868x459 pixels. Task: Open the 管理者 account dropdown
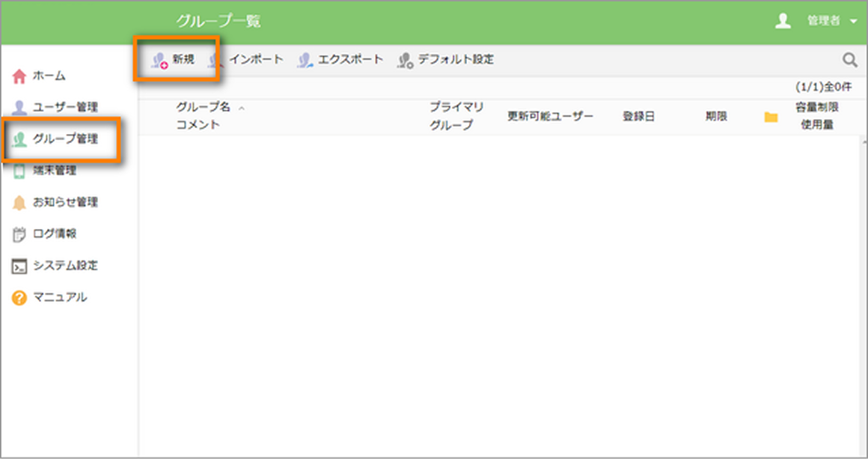click(x=827, y=21)
